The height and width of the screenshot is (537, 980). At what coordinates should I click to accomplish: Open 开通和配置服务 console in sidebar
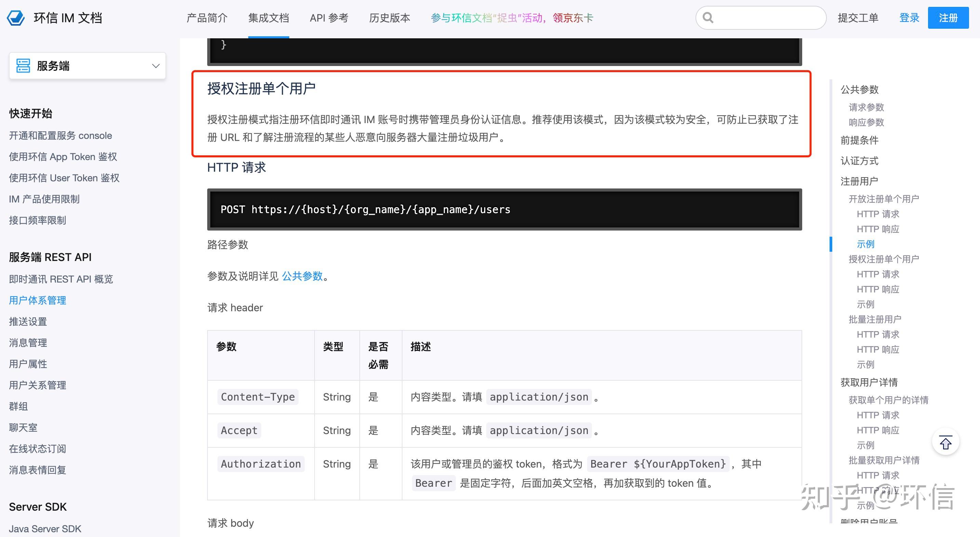[x=61, y=135]
